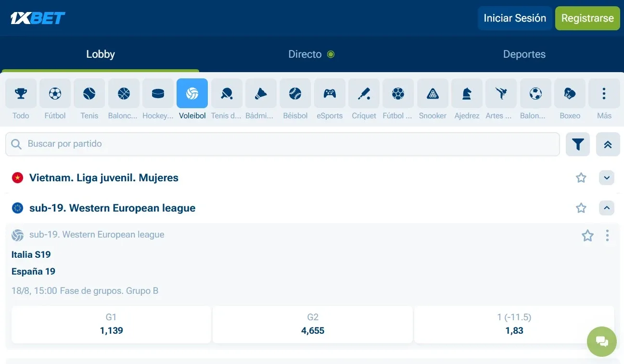Image resolution: width=624 pixels, height=364 pixels.
Task: Select the Voleibol sport icon
Action: point(192,93)
